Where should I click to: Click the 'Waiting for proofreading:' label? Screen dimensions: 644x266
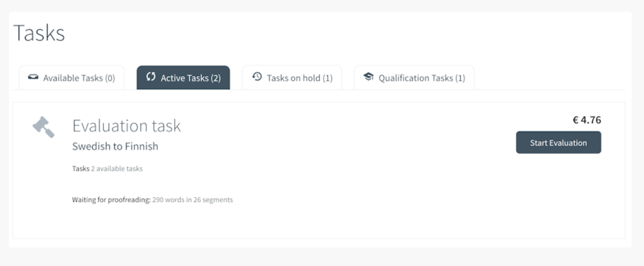point(111,200)
